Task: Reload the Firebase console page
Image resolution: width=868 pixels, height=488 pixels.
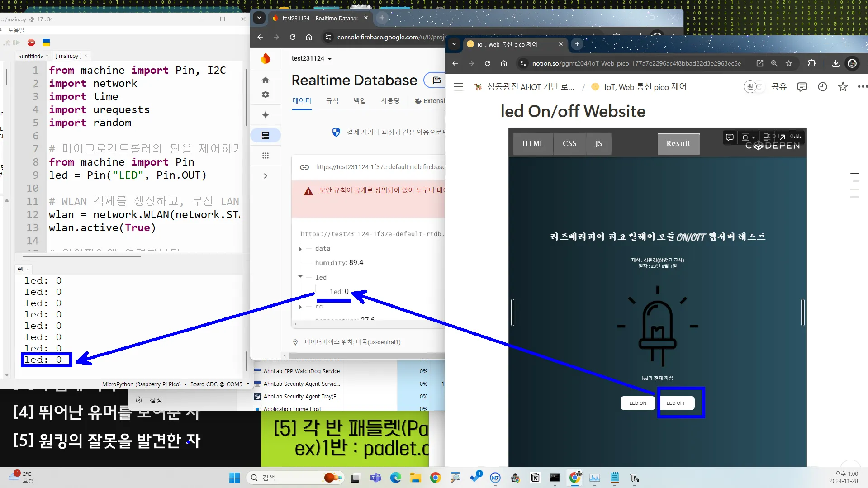Action: [293, 37]
